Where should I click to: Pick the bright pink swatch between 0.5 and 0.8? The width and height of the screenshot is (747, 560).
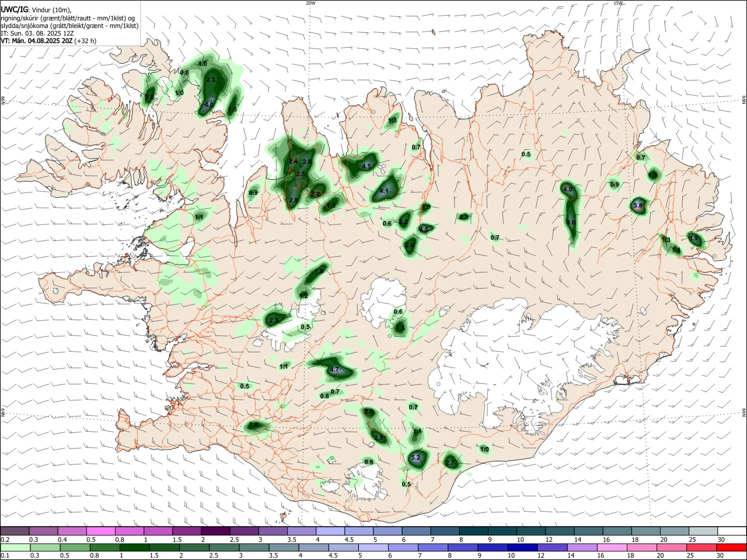click(100, 531)
